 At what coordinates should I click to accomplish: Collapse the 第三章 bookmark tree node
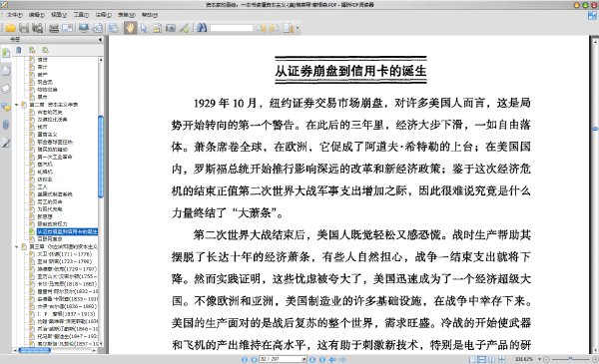[x=16, y=246]
